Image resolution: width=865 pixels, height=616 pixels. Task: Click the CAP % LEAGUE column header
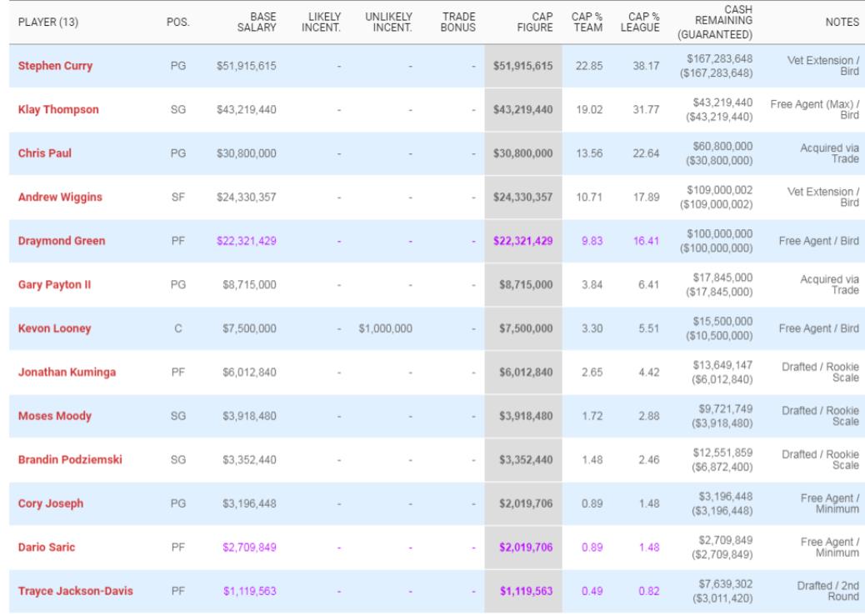coord(640,22)
